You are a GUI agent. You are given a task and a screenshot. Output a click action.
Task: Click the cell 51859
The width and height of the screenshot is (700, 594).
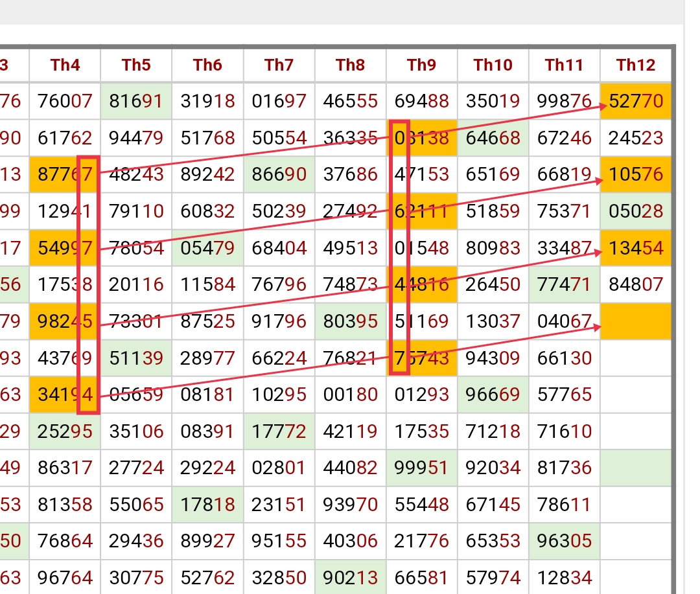tap(494, 211)
